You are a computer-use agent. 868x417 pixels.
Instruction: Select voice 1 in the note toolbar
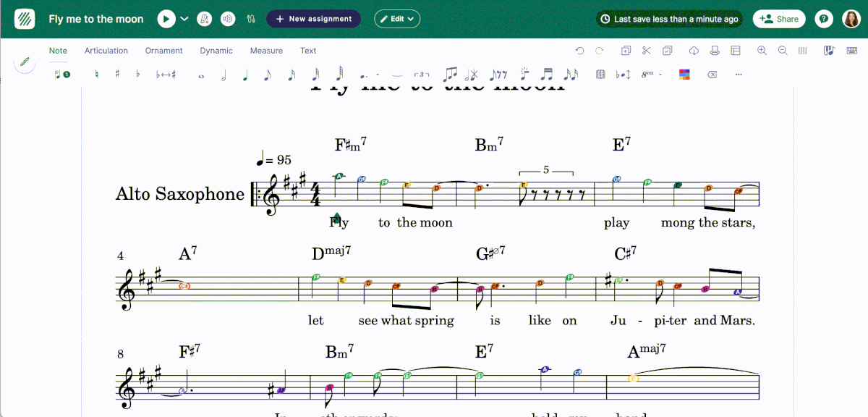click(62, 75)
